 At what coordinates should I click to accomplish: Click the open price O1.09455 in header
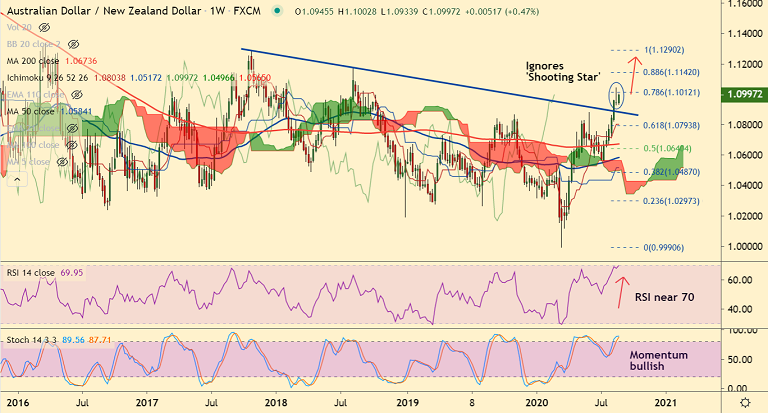314,11
